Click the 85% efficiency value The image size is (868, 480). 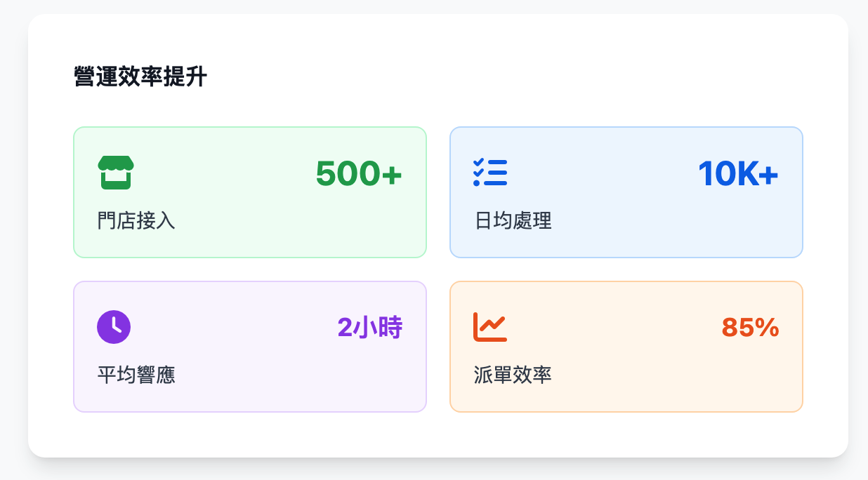tap(750, 328)
